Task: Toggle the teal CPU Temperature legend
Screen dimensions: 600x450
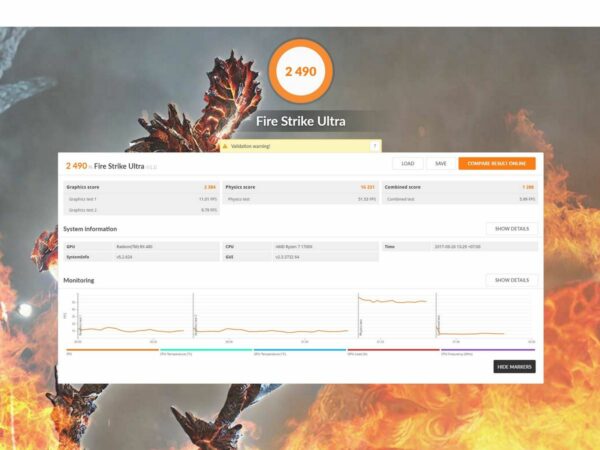Action: click(x=206, y=351)
